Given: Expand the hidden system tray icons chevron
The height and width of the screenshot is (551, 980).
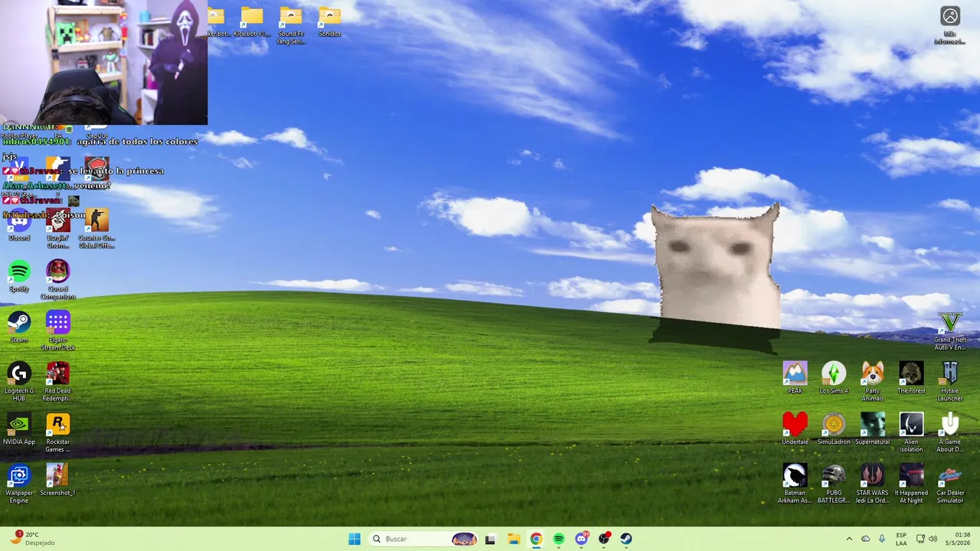Looking at the screenshot, I should click(x=848, y=539).
